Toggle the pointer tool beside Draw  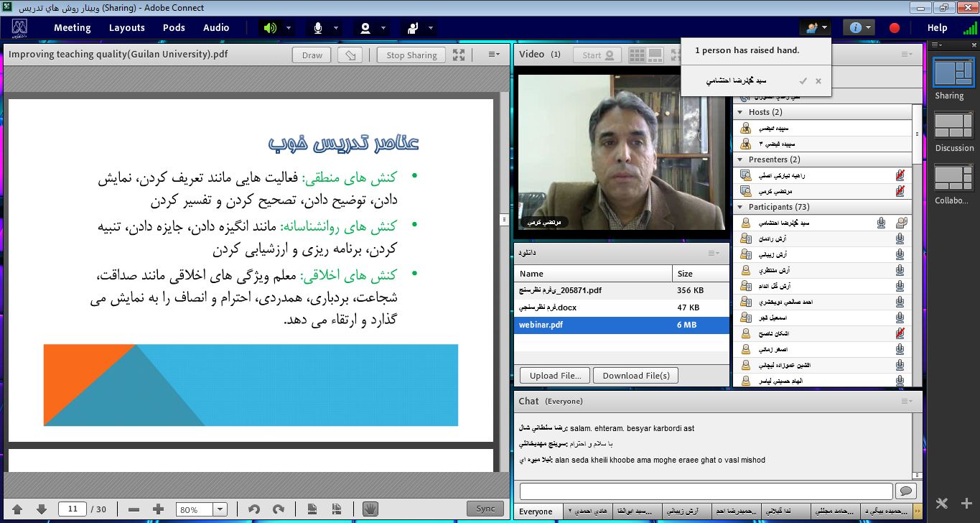point(350,55)
